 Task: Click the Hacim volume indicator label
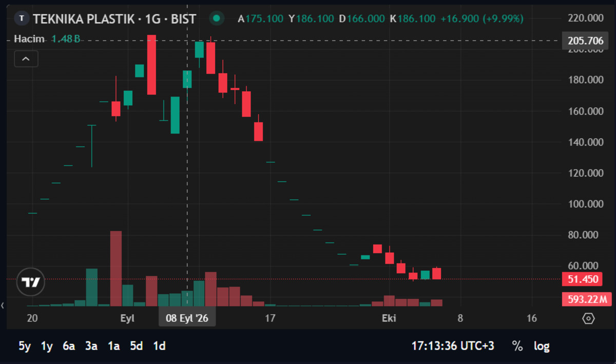pos(29,38)
